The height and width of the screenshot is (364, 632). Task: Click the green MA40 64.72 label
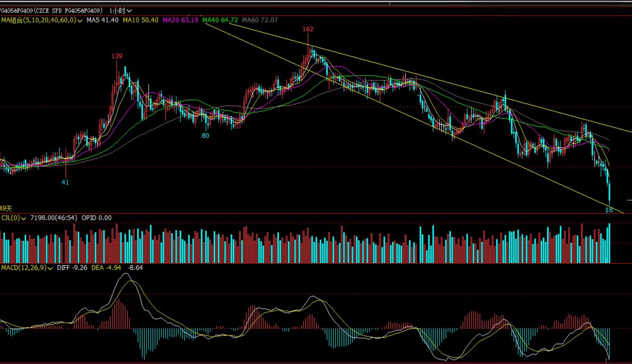220,20
